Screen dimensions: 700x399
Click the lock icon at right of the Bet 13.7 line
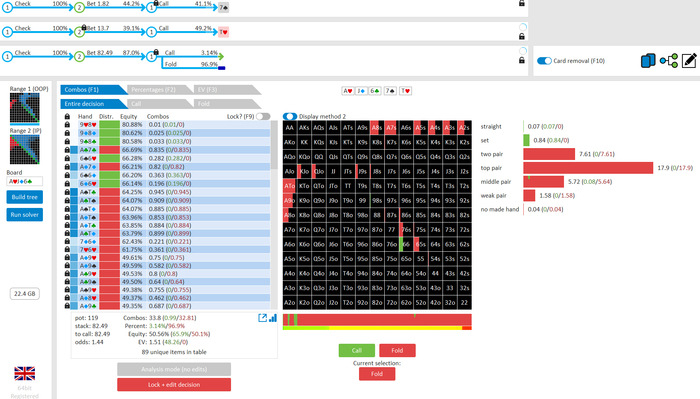tap(522, 37)
